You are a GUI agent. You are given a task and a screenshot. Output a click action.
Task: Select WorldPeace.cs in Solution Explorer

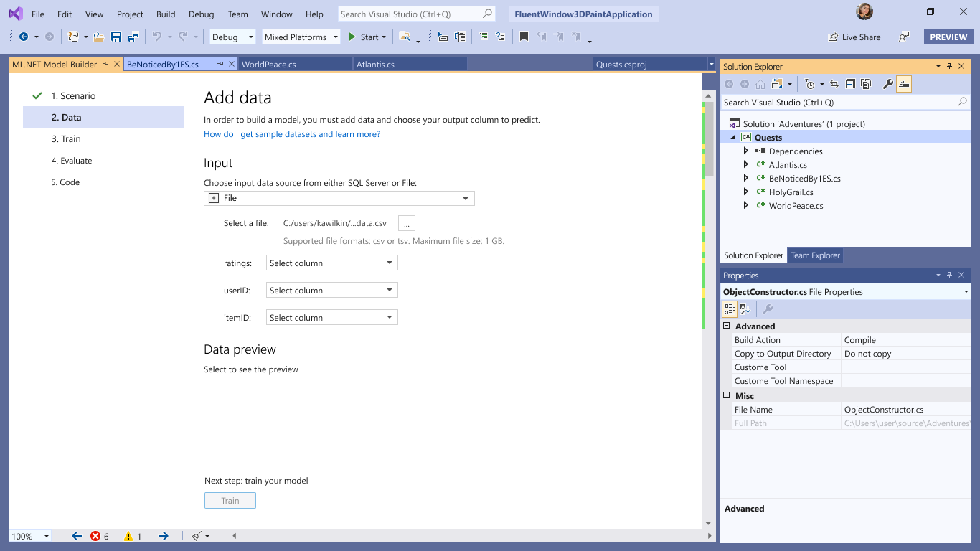(x=796, y=206)
